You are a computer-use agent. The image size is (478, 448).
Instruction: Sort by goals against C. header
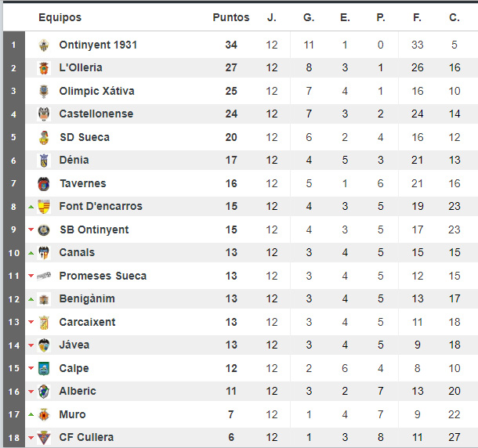(454, 17)
